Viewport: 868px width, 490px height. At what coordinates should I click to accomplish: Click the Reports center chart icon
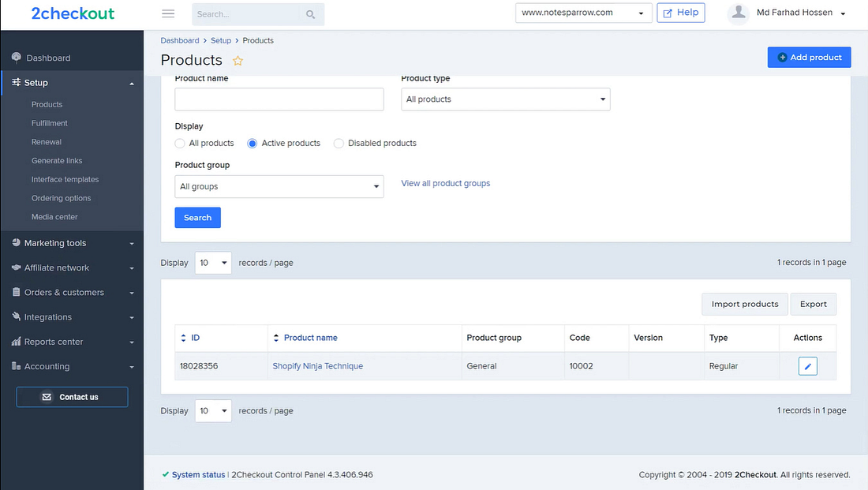pos(16,341)
